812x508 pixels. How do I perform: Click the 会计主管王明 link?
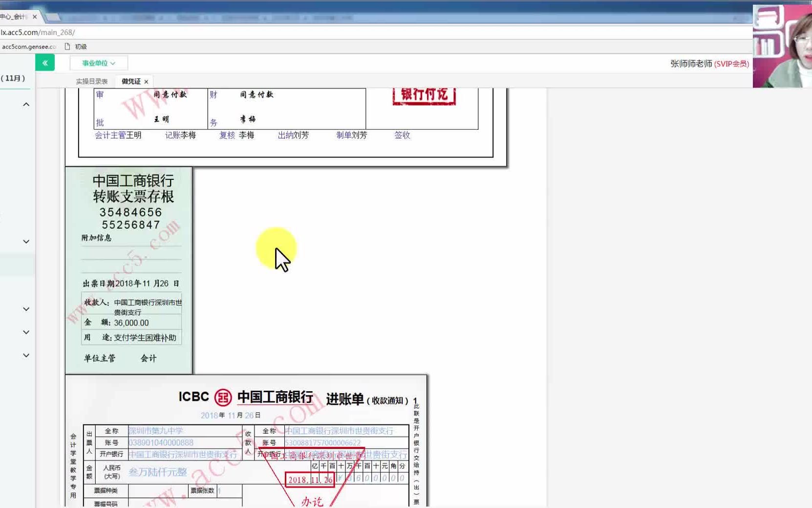coord(117,135)
